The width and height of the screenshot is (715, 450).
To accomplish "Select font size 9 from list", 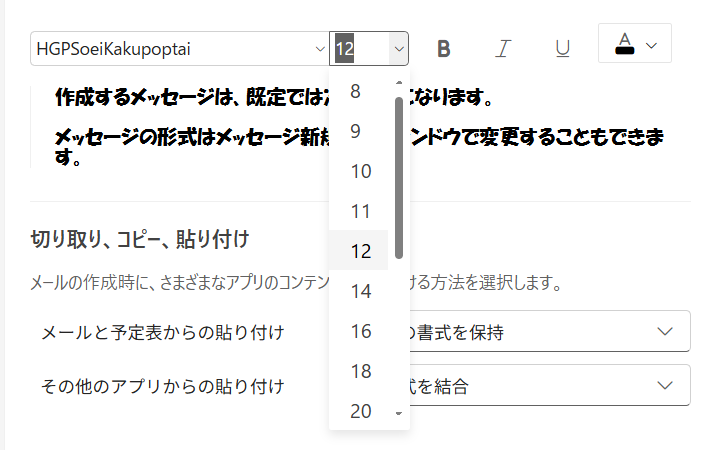I will pos(359,131).
